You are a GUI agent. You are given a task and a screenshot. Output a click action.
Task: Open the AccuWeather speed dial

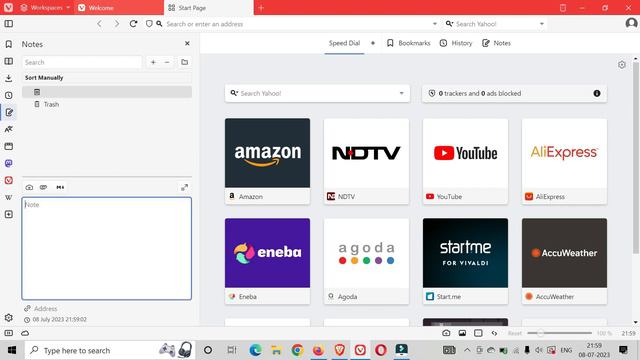tap(564, 261)
